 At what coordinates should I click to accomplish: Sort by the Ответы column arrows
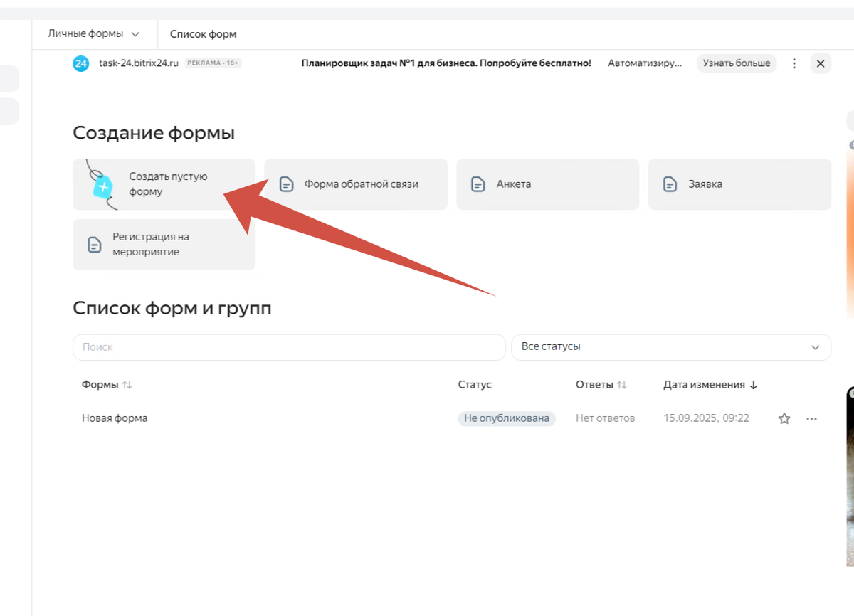pyautogui.click(x=621, y=384)
